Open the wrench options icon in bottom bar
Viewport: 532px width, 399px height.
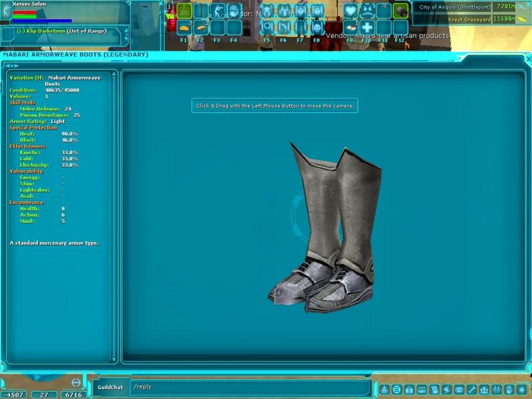pos(471,389)
